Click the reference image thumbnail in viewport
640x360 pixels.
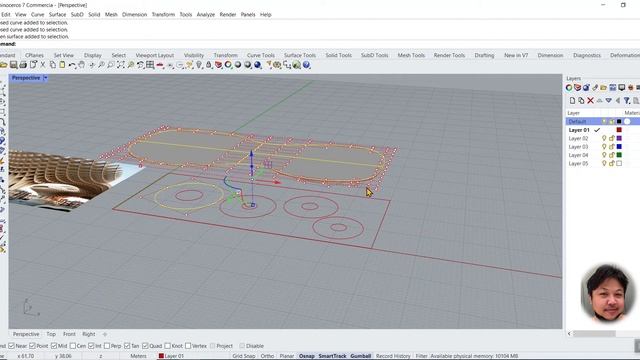tap(69, 180)
